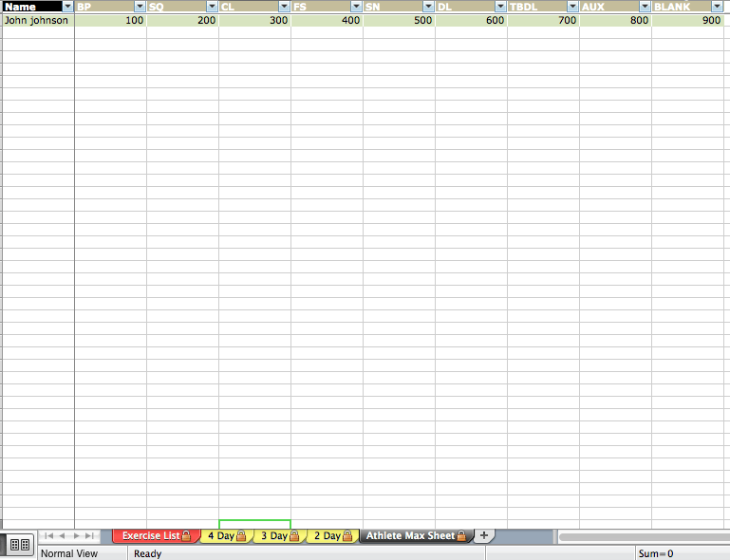730x560 pixels.
Task: Select the cell with value 500
Action: (x=399, y=21)
